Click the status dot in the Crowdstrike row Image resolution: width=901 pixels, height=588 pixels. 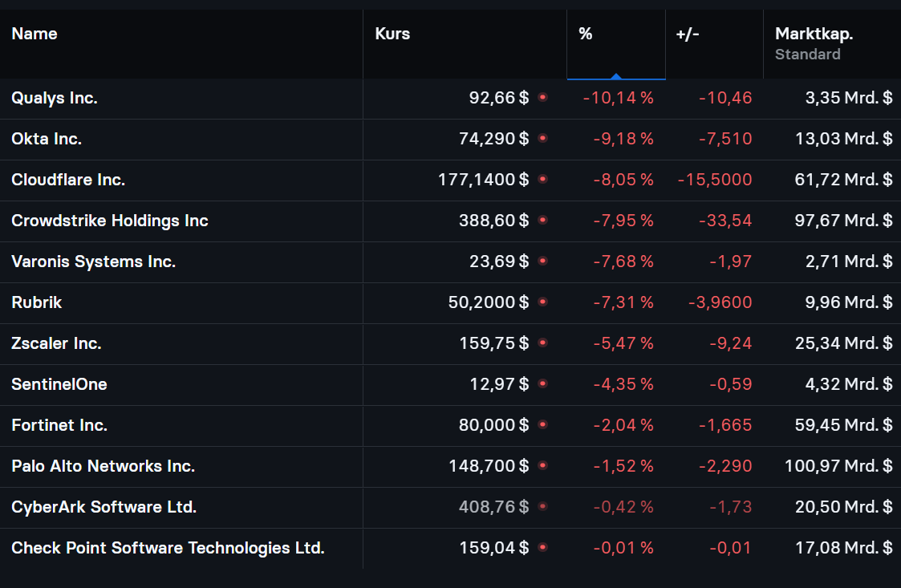[x=542, y=220]
